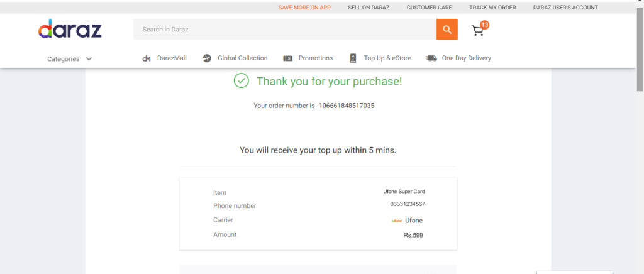Viewport: 644px width, 274px height.
Task: Click the Top Up phone icon
Action: [353, 58]
